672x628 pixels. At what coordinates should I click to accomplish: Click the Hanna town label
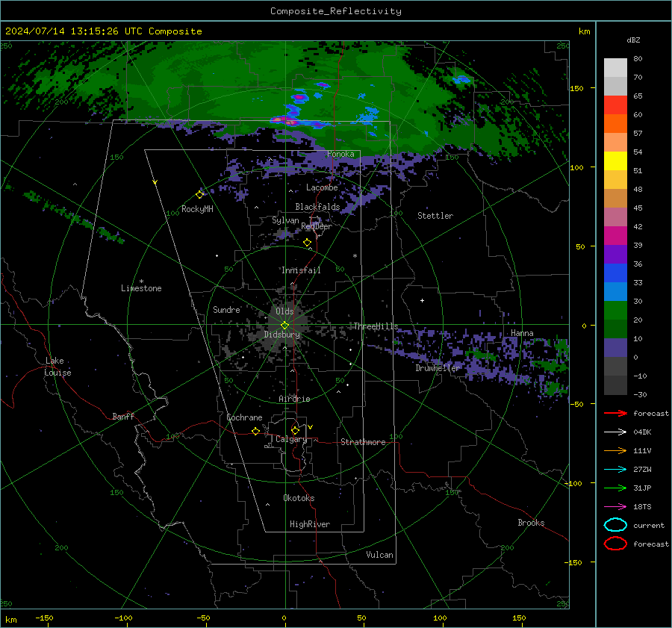pyautogui.click(x=522, y=333)
